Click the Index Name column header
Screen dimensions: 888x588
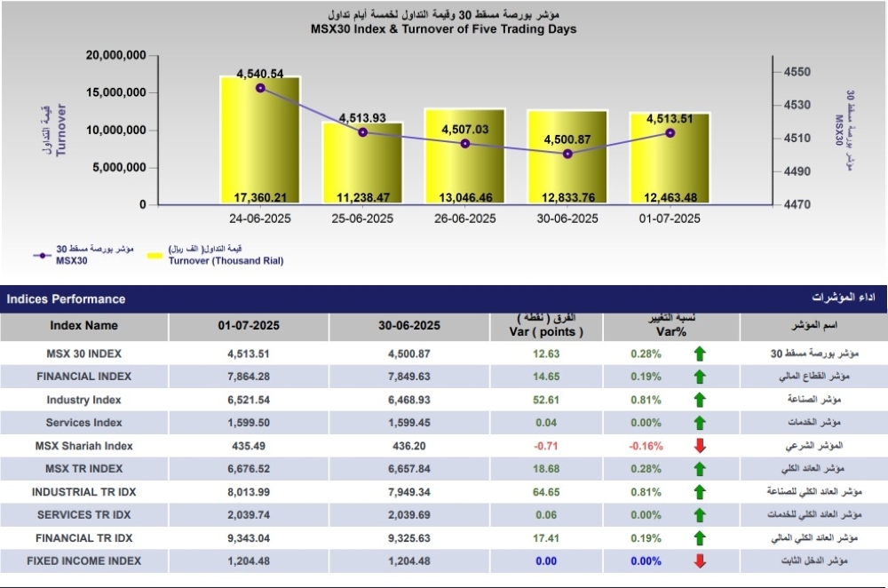83,326
